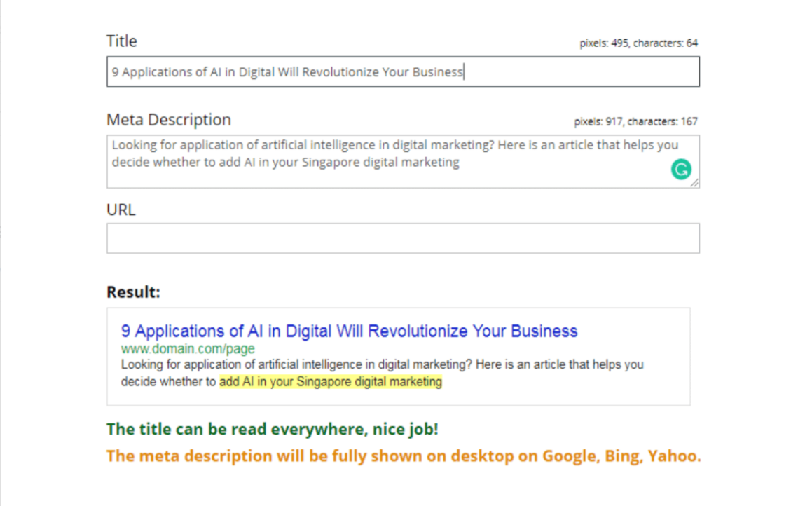Place cursor at end of Title text
Screen dimensions: 812x506
[x=464, y=72]
